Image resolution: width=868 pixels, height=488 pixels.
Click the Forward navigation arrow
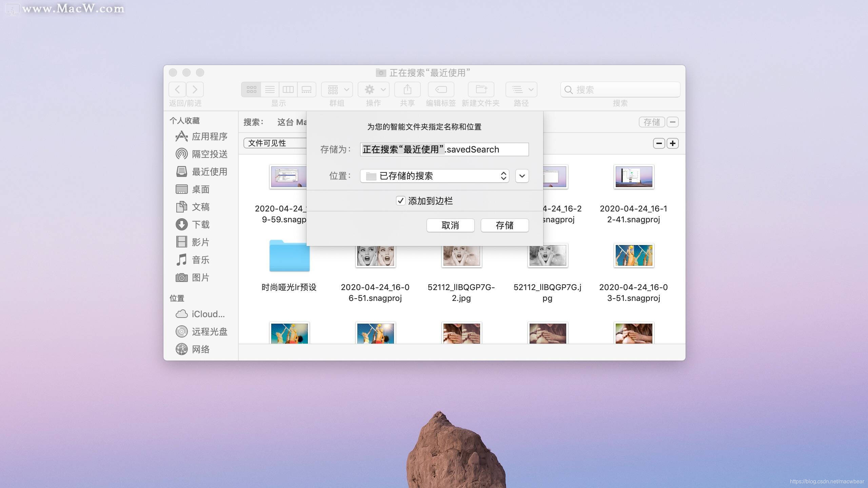pyautogui.click(x=195, y=89)
